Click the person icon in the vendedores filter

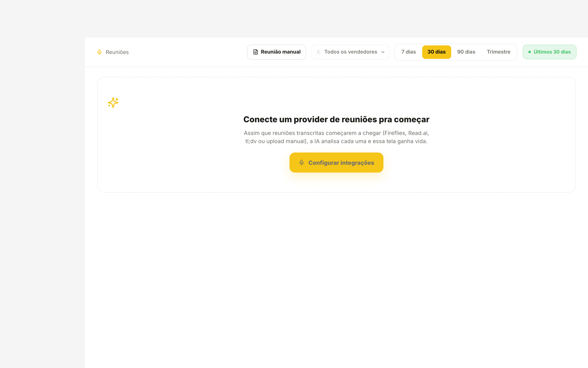[x=318, y=52]
